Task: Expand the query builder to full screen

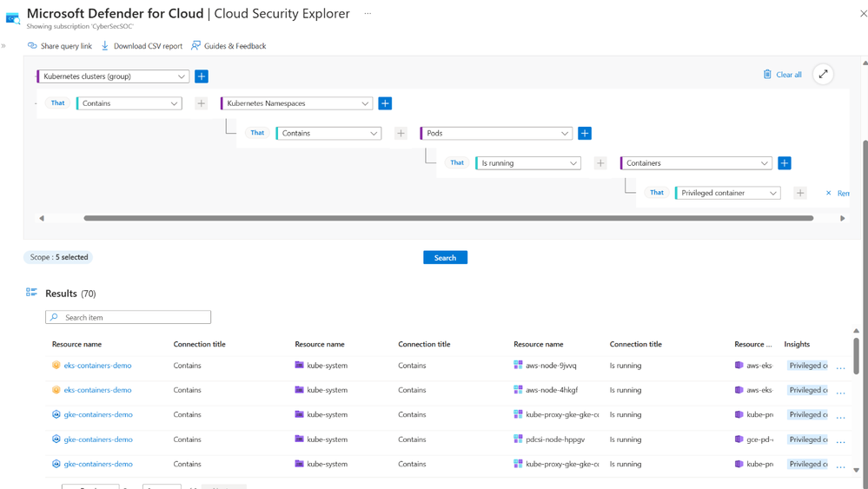Action: pyautogui.click(x=823, y=74)
